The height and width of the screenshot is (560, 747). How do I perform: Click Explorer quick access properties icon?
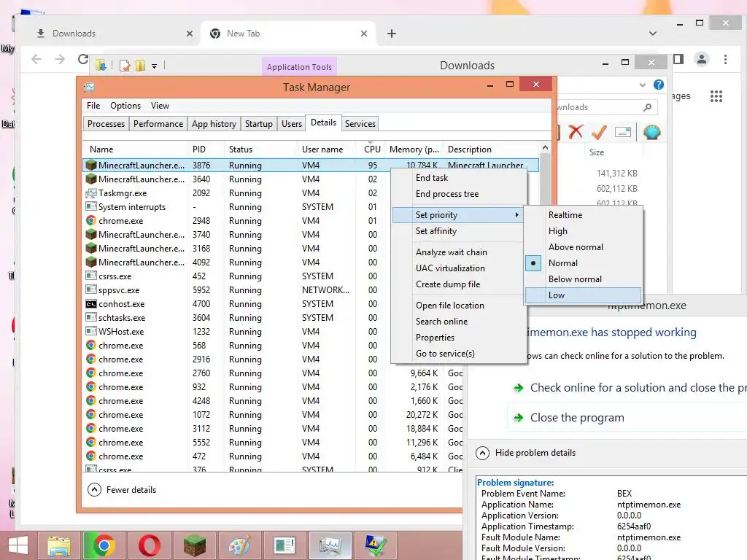[125, 65]
